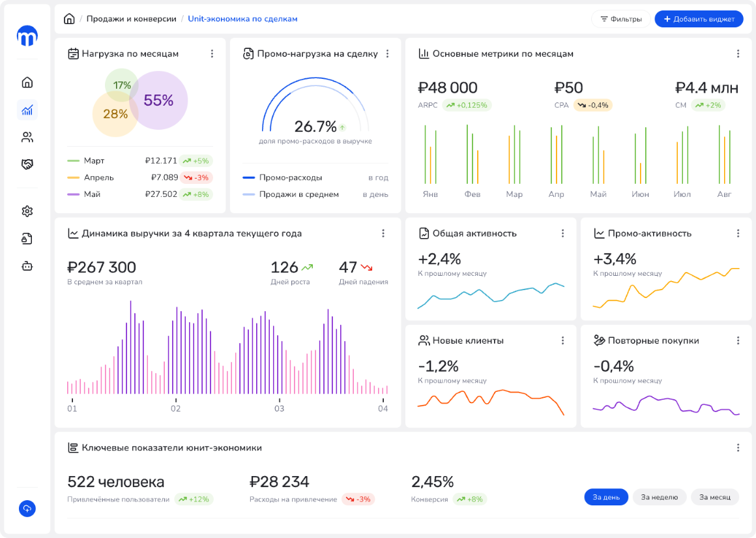Click green growth arrow next to 126
Screen dimensions: 756x538
307,267
